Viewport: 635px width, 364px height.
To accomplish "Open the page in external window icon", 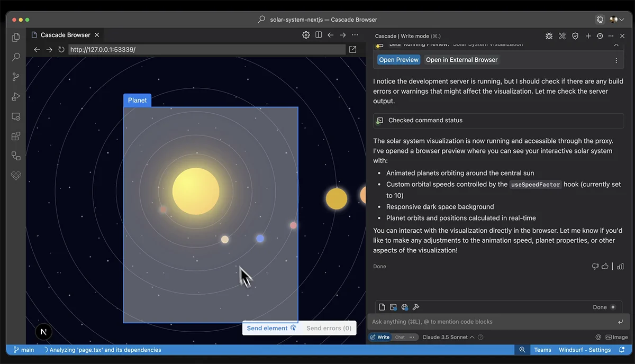I will coord(353,49).
